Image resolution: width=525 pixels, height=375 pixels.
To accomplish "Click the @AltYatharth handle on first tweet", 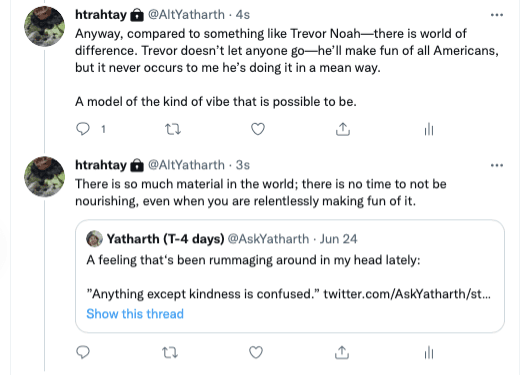I will pos(186,15).
